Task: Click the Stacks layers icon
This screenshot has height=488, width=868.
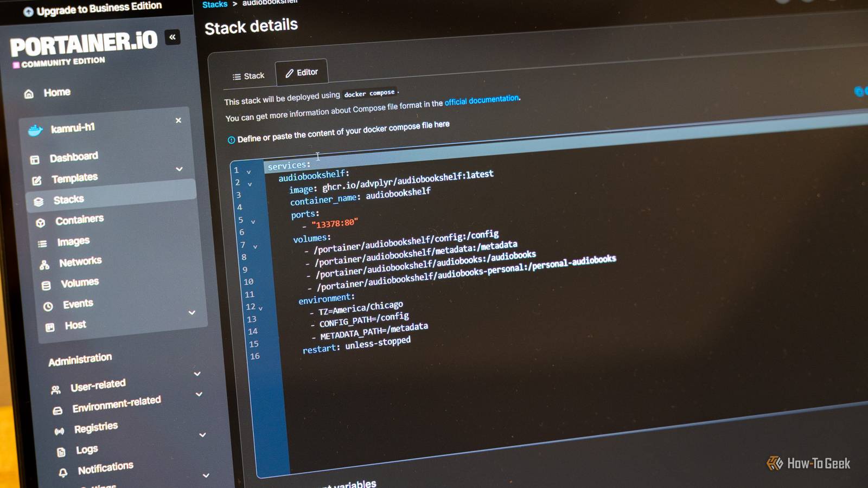Action: tap(39, 202)
